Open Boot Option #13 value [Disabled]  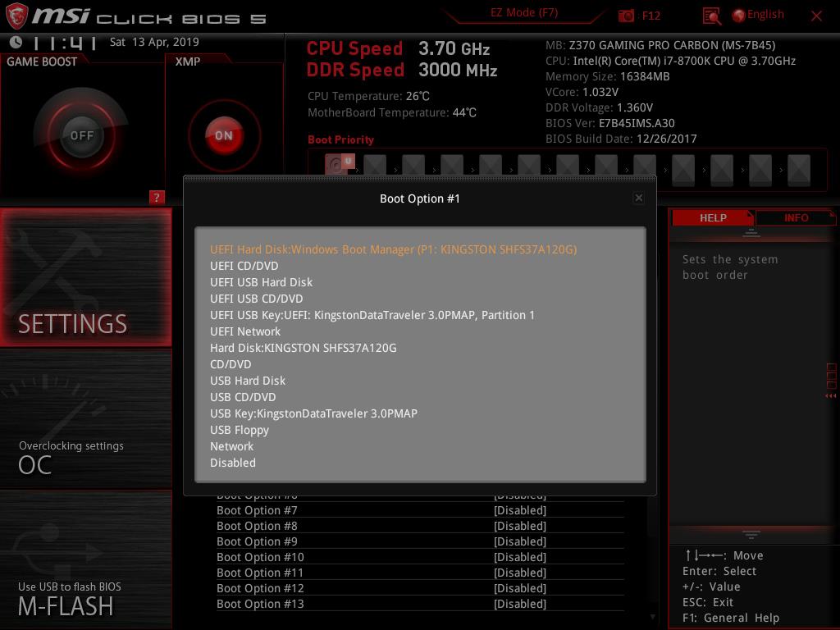coord(519,604)
